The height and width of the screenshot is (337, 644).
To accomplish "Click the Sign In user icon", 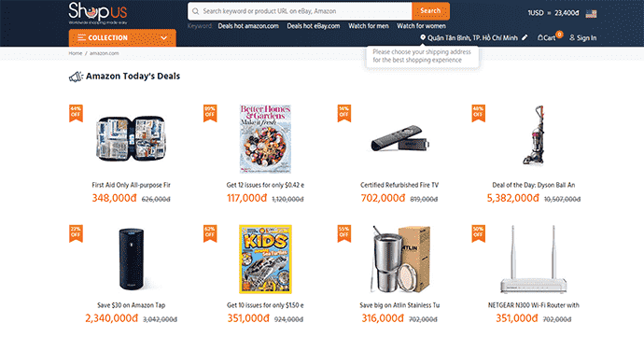I will click(x=572, y=37).
